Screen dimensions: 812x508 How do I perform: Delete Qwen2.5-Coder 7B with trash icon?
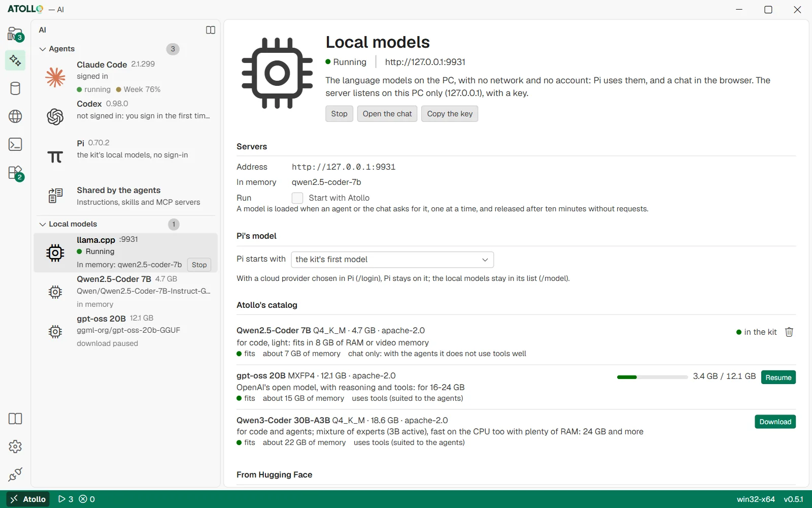(789, 332)
